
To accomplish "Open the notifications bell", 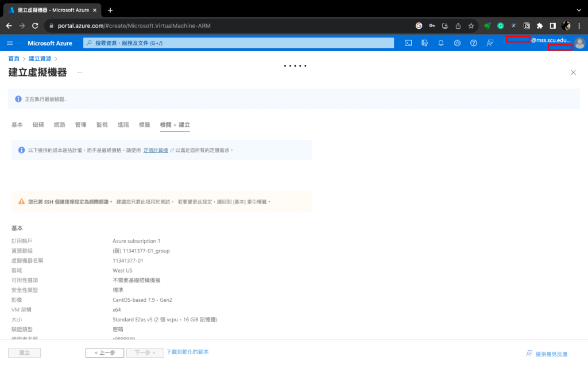I will tap(441, 43).
